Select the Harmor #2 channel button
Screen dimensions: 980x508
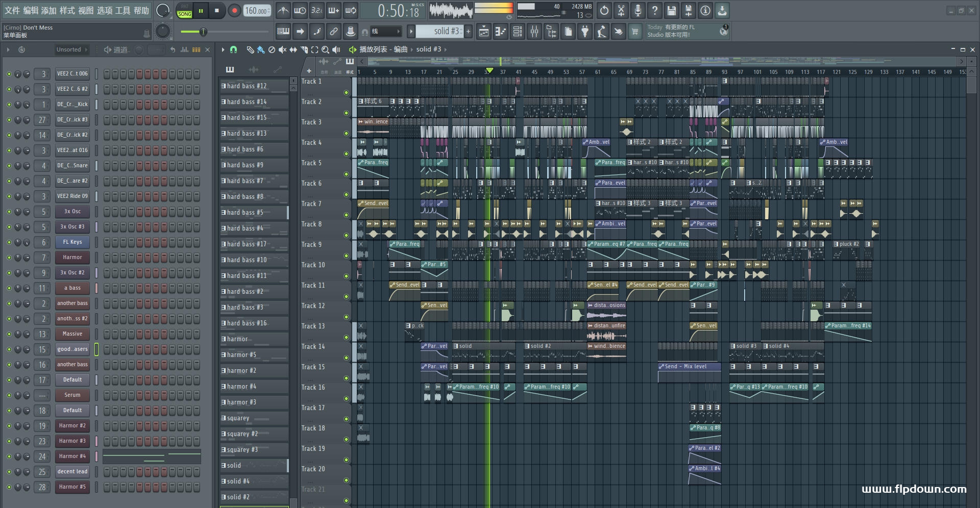click(72, 426)
